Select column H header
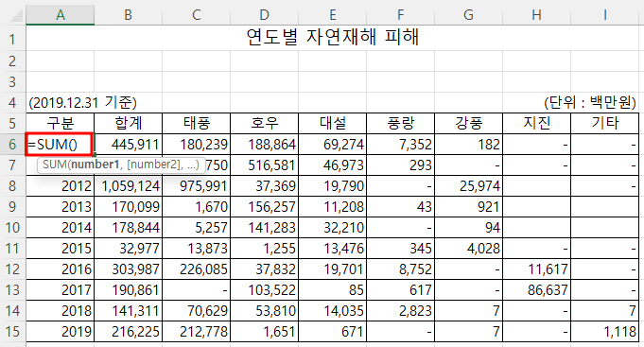Viewport: 644px width, 347px height. pyautogui.click(x=537, y=15)
